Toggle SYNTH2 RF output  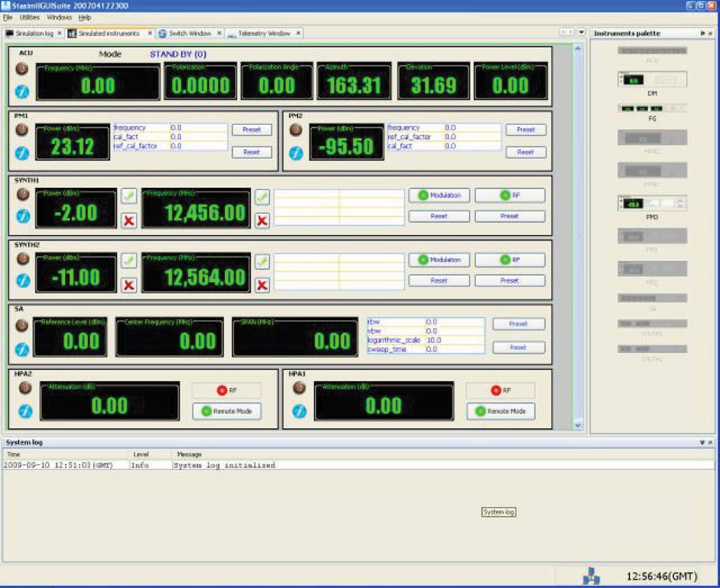coord(510,260)
